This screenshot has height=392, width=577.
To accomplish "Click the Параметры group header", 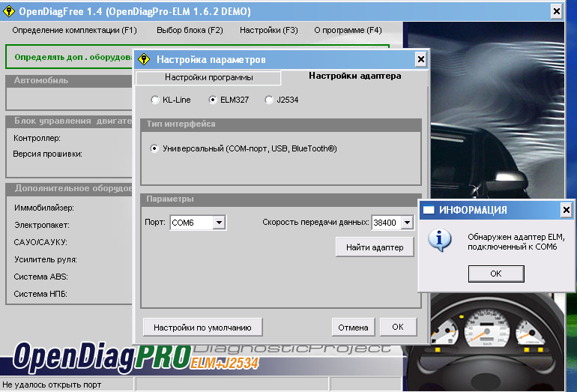I will click(281, 199).
